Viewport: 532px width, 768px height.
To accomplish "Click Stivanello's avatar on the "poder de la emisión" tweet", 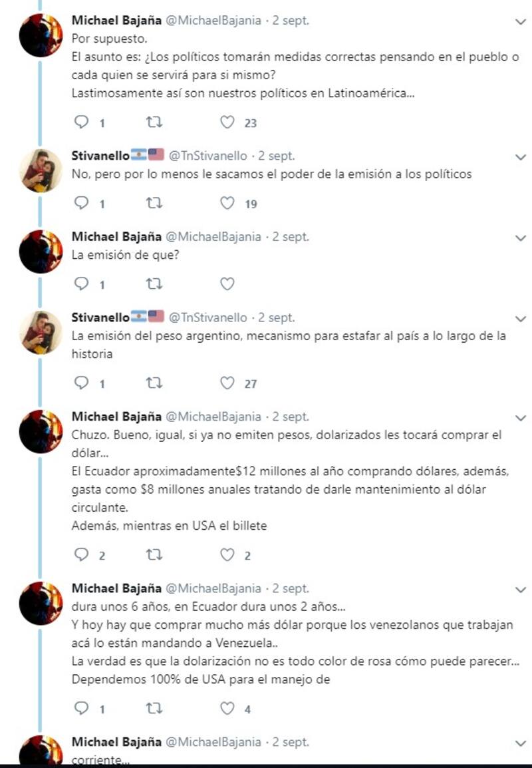I will pos(41,170).
